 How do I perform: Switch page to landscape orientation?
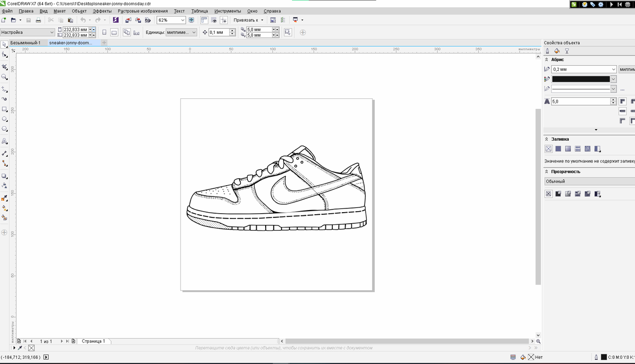click(x=114, y=32)
